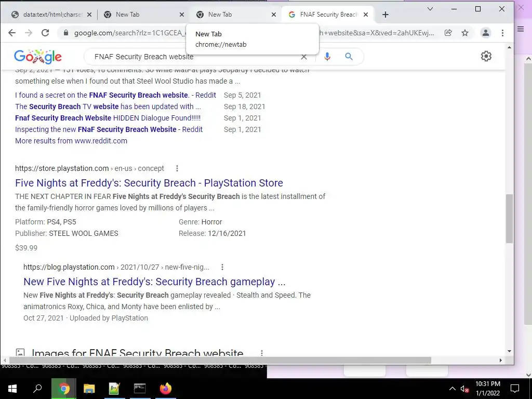The width and height of the screenshot is (532, 399).
Task: Click the Publisher: STEEL WOOL GAMES text
Action: point(66,233)
